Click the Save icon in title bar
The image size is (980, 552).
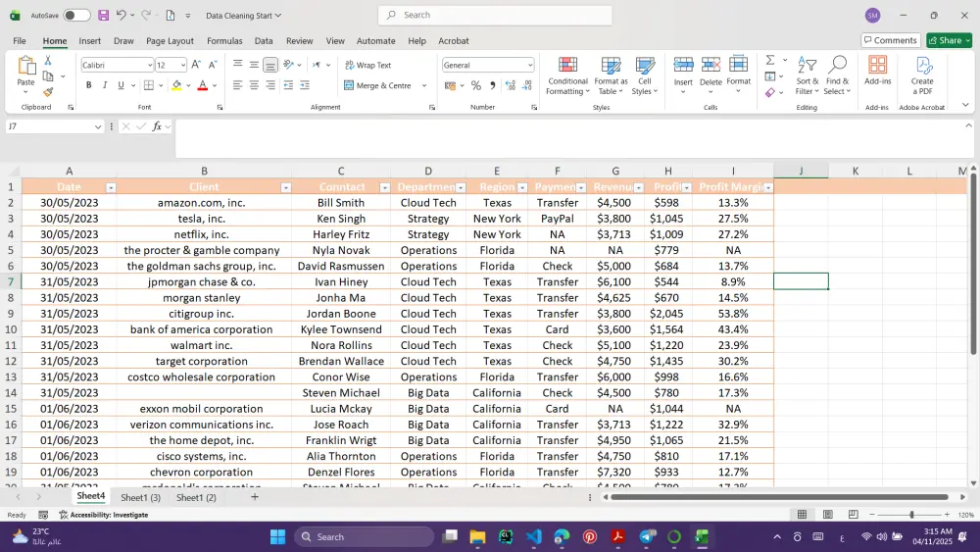pyautogui.click(x=104, y=15)
